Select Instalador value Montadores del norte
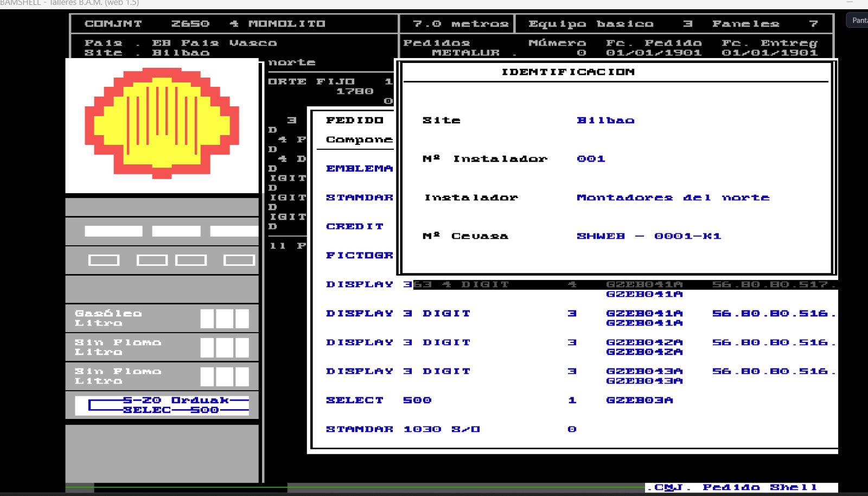This screenshot has width=868, height=496. click(x=673, y=198)
